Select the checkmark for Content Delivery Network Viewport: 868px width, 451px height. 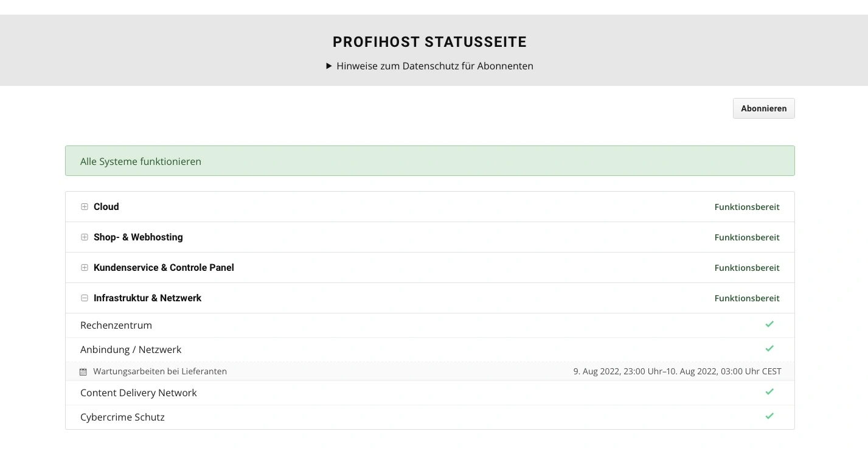(x=769, y=392)
